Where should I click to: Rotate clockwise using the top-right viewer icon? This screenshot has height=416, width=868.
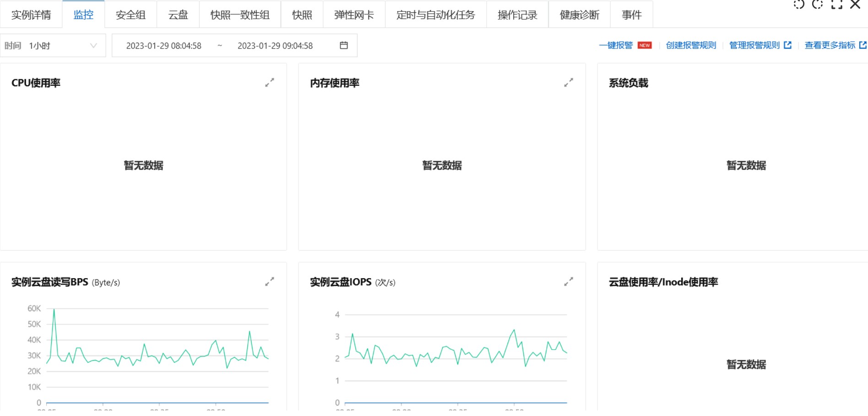(818, 5)
